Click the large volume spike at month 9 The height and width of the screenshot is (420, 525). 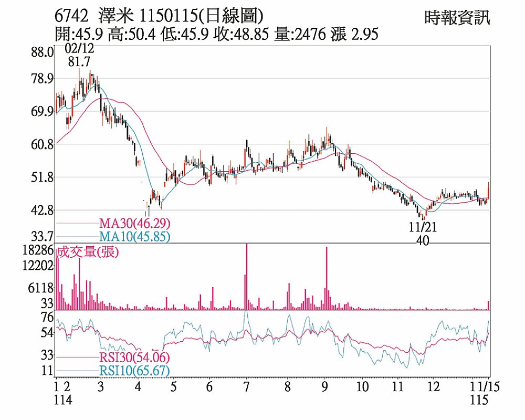click(x=327, y=278)
